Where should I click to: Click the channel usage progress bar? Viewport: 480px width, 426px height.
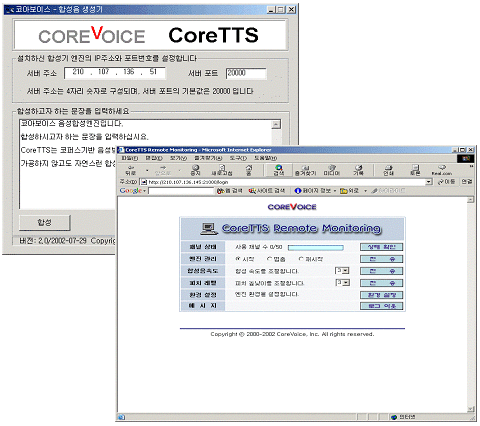(x=316, y=247)
